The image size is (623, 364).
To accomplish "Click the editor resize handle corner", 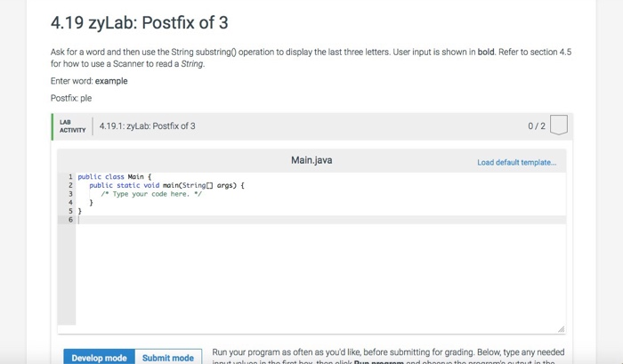I will tap(561, 329).
